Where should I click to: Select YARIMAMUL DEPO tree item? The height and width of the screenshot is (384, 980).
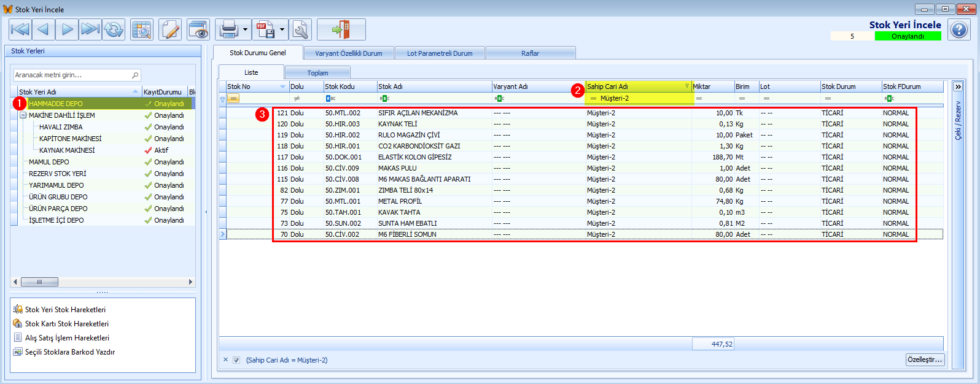pyautogui.click(x=56, y=185)
